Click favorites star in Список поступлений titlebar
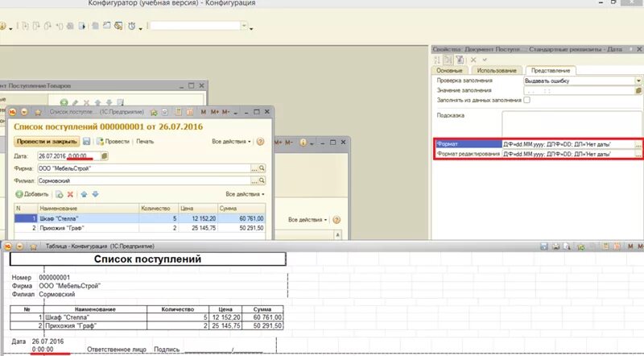The height and width of the screenshot is (356, 644). tap(38, 112)
